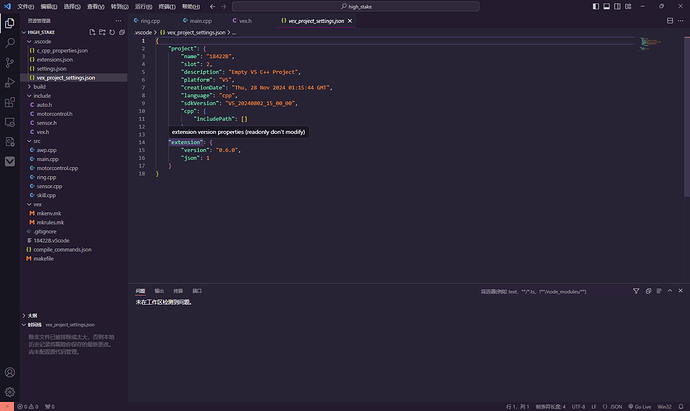Open the Help menu
The width and height of the screenshot is (690, 411).
click(x=191, y=7)
